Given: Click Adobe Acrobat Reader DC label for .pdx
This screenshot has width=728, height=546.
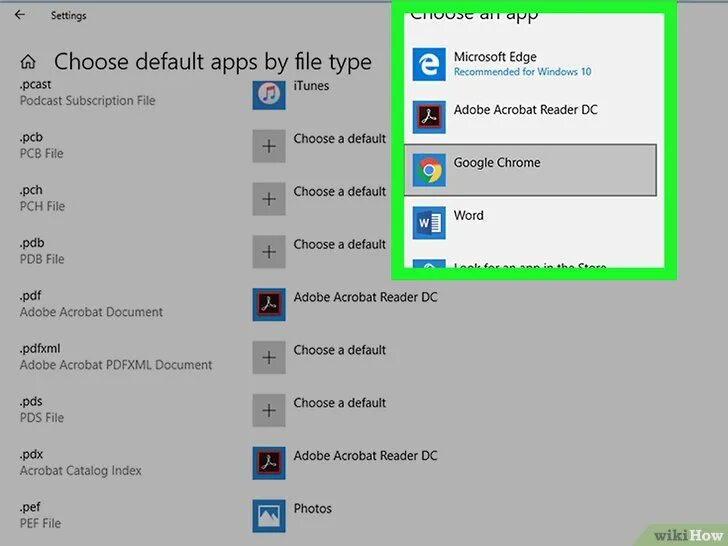Looking at the screenshot, I should pyautogui.click(x=365, y=456).
